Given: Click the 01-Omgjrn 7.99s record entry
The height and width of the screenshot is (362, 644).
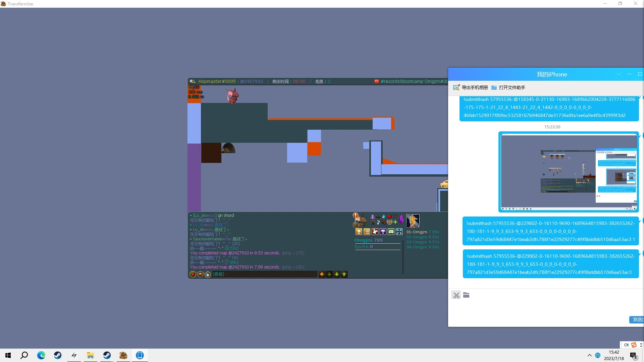Looking at the screenshot, I should [423, 232].
